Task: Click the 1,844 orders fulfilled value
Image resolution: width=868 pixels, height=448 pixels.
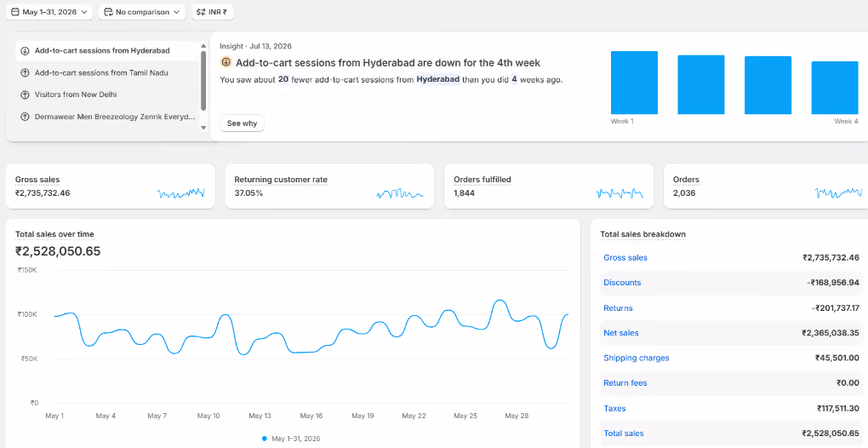Action: [x=464, y=193]
